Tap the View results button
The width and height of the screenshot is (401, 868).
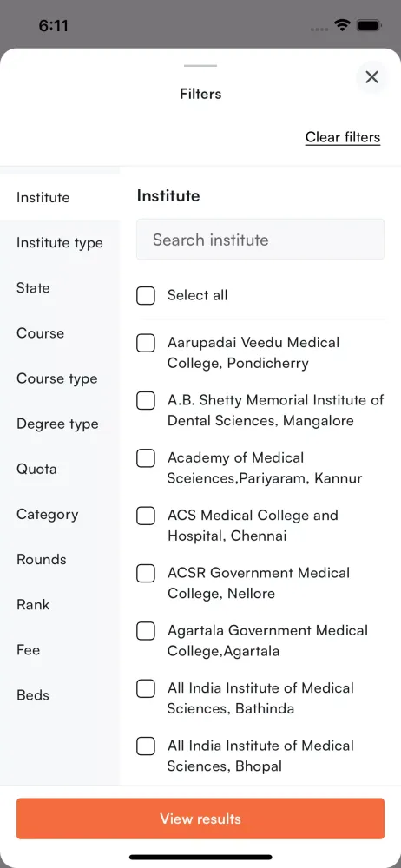coord(200,819)
